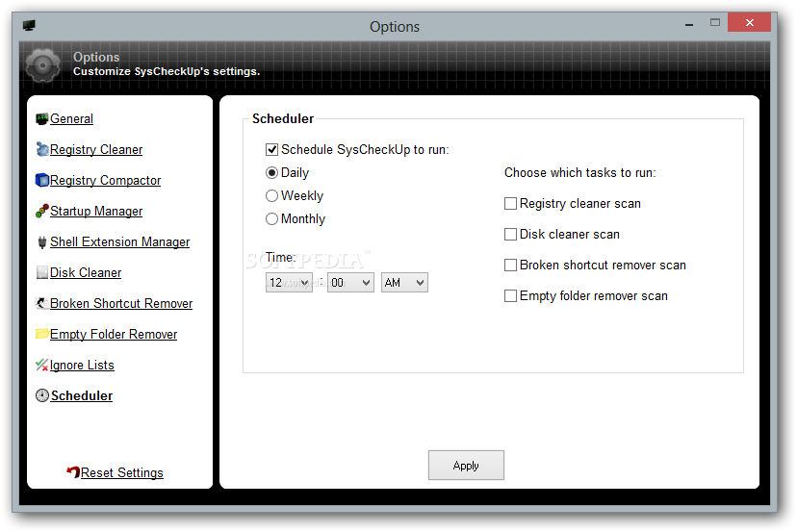Click the Ignore Lists checkmark icon
This screenshot has height=532, width=797.
pyautogui.click(x=41, y=365)
